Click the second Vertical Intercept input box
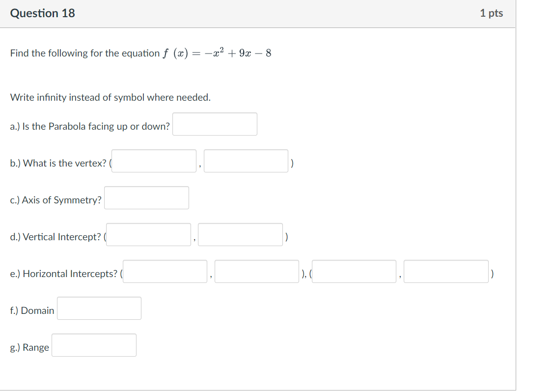The height and width of the screenshot is (392, 554). (240, 234)
